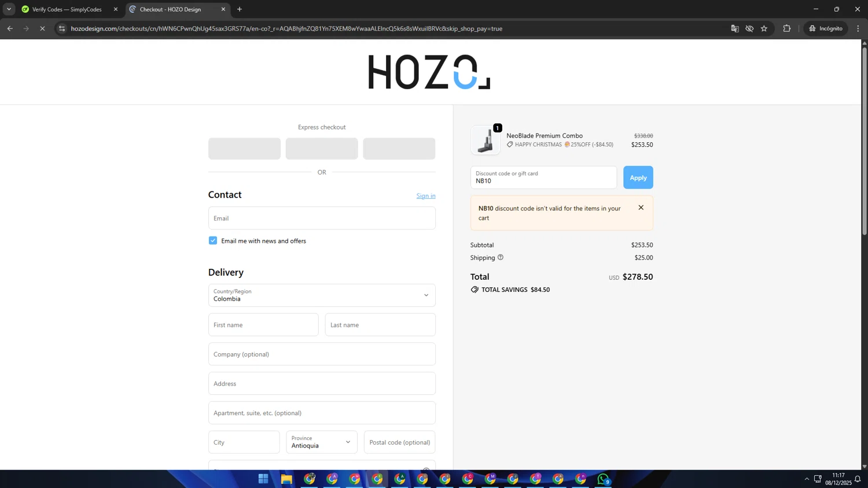Uncheck Email me with news and offers
Screen dimensions: 868x488
pyautogui.click(x=213, y=241)
